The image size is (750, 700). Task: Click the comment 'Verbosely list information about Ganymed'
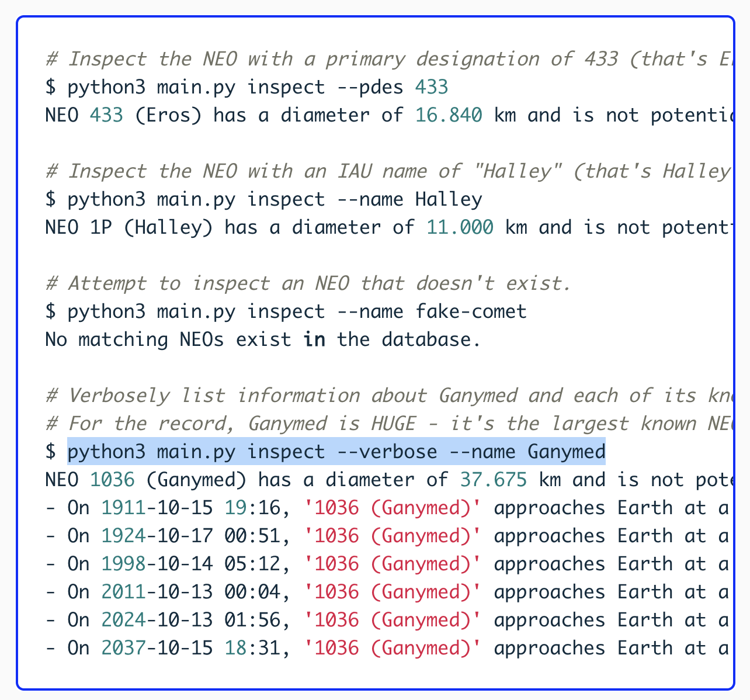tap(386, 396)
